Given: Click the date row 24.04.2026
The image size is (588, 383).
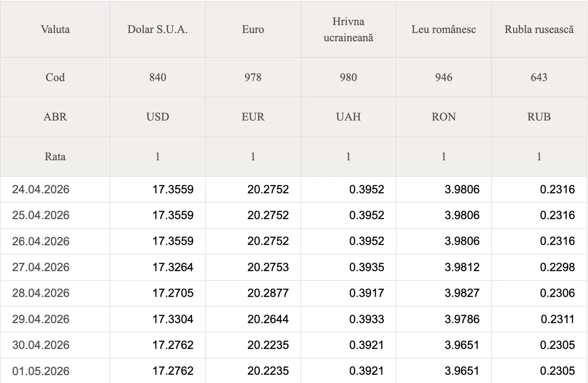Looking at the screenshot, I should [x=294, y=189].
